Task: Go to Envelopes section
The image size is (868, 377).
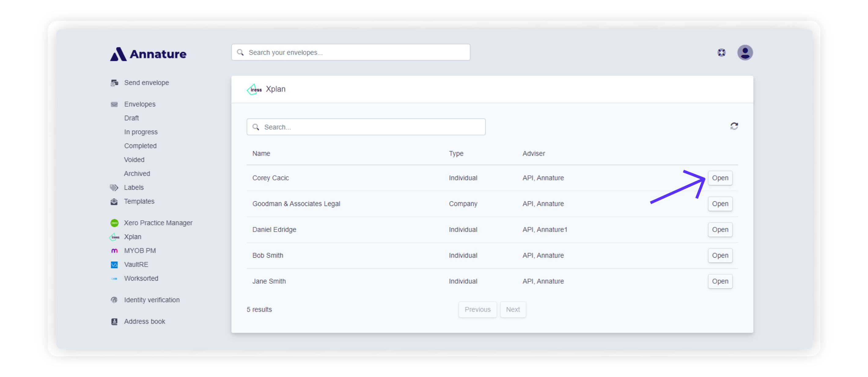Action: coord(140,104)
